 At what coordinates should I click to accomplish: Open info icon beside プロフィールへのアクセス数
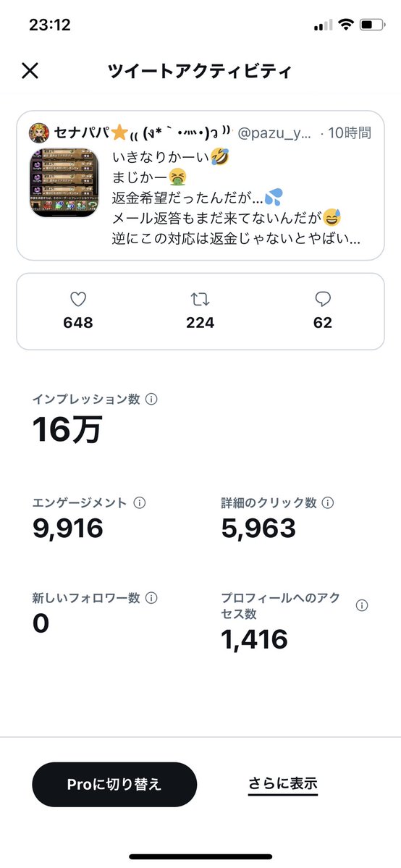pyautogui.click(x=362, y=606)
